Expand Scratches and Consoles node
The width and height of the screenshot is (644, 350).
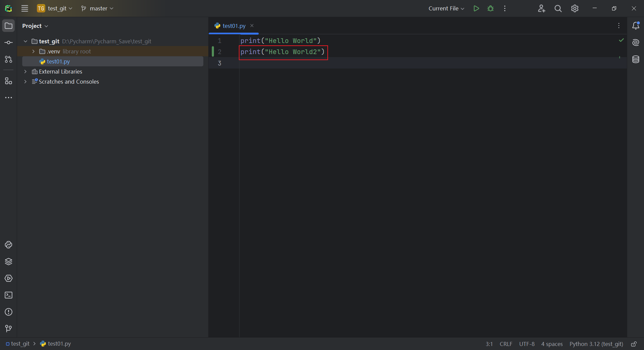pyautogui.click(x=25, y=82)
